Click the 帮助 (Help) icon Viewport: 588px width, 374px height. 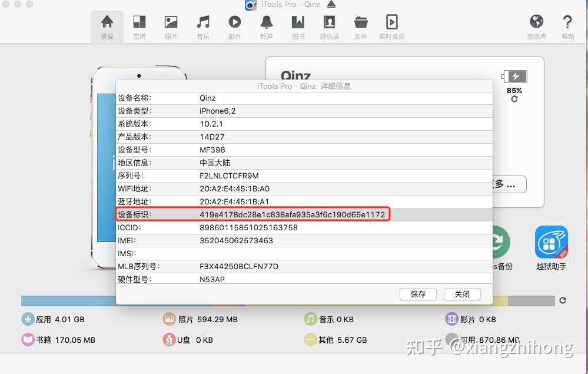567,27
